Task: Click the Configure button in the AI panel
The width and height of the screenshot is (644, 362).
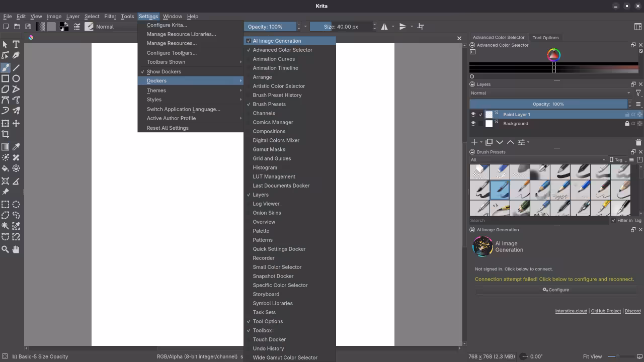Action: point(555,290)
